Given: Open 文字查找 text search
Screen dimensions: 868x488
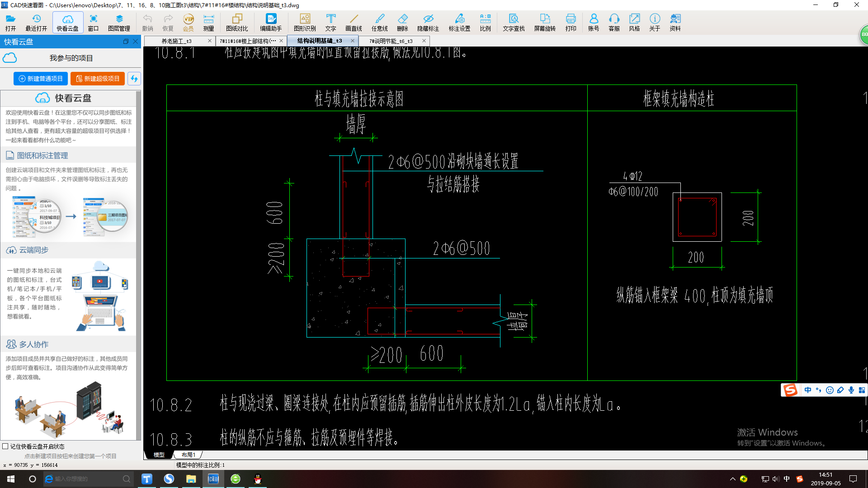Looking at the screenshot, I should pos(514,22).
